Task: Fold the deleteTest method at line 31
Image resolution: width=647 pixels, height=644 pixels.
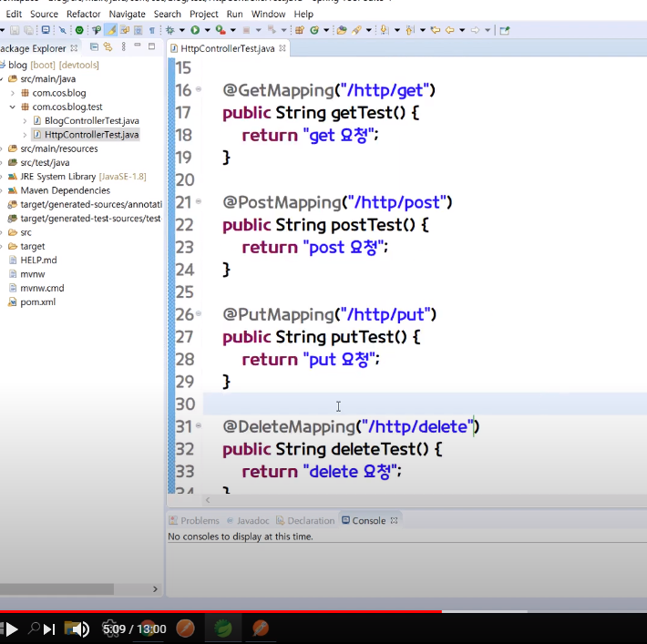Action: [x=199, y=425]
